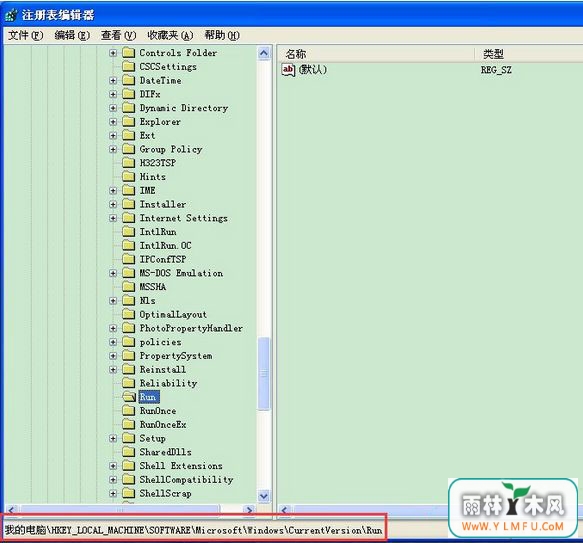Click the tree horizontal scroll right arrow
The height and width of the screenshot is (543, 583).
pos(249,510)
